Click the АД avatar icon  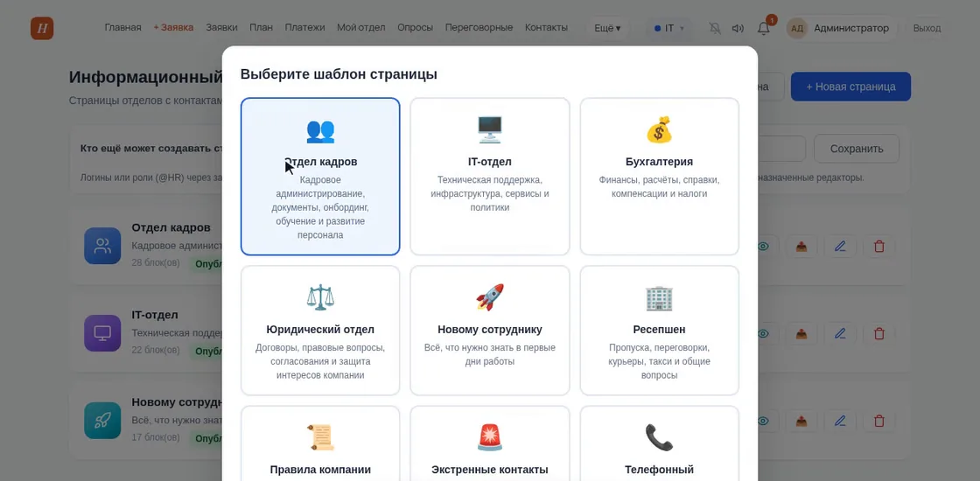pyautogui.click(x=797, y=28)
